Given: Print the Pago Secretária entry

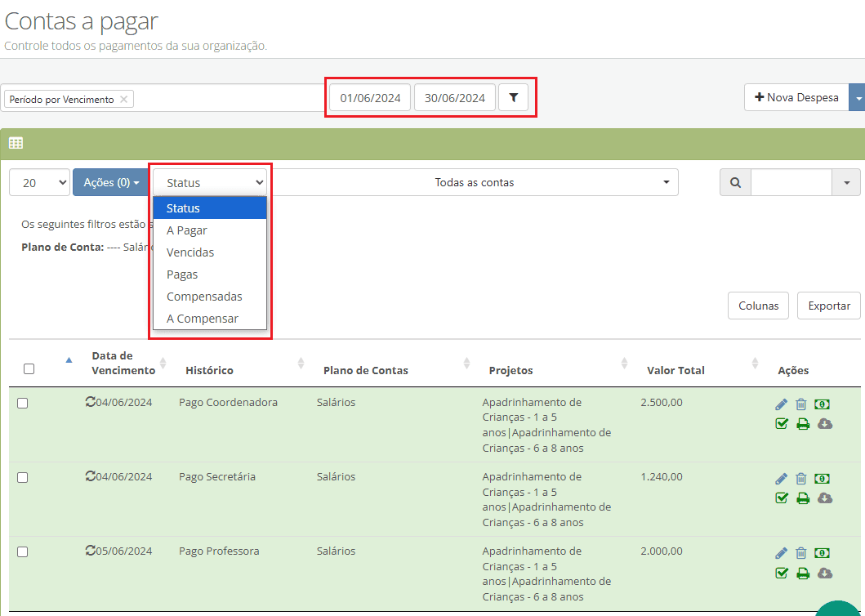Looking at the screenshot, I should click(x=803, y=498).
